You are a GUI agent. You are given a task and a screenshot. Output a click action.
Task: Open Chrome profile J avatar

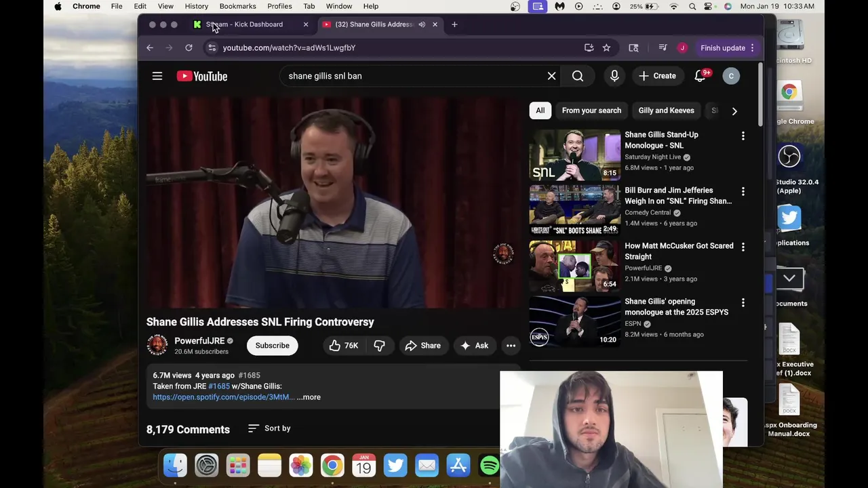[x=682, y=47]
